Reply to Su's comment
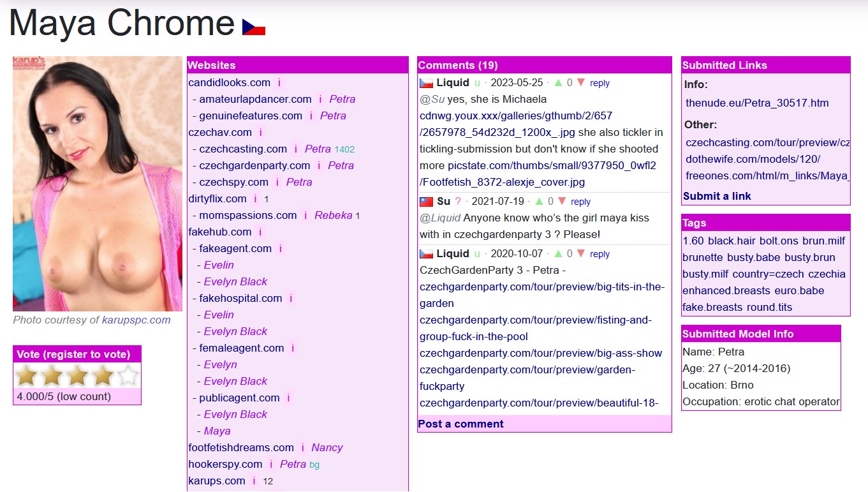This screenshot has width=868, height=492. tap(580, 202)
